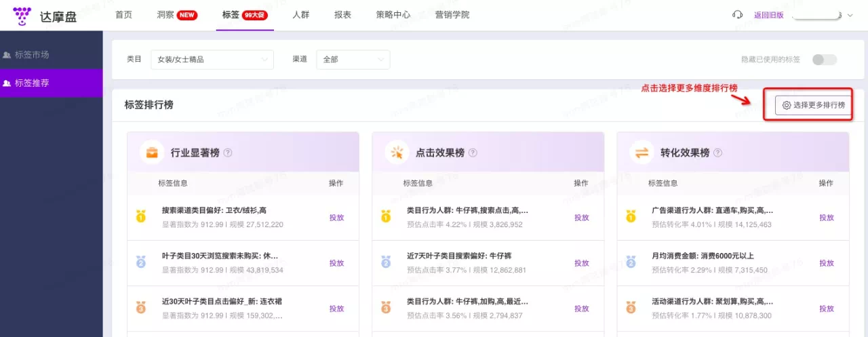Click help icon beside 点击效果榜 title
Viewport: 868px width, 337px height.
[473, 153]
